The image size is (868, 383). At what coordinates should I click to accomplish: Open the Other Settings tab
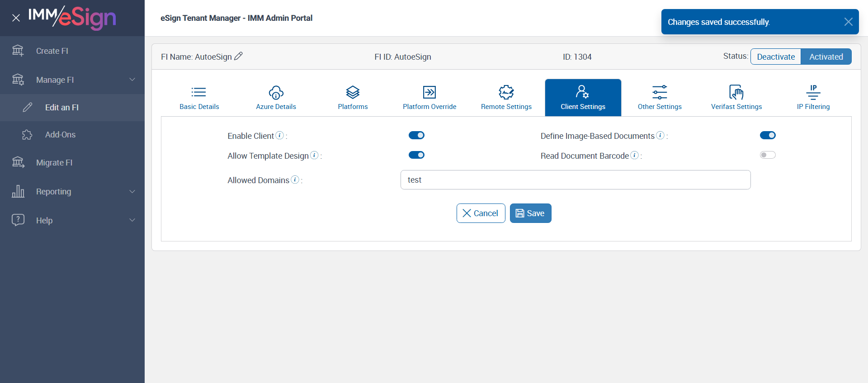click(x=660, y=98)
